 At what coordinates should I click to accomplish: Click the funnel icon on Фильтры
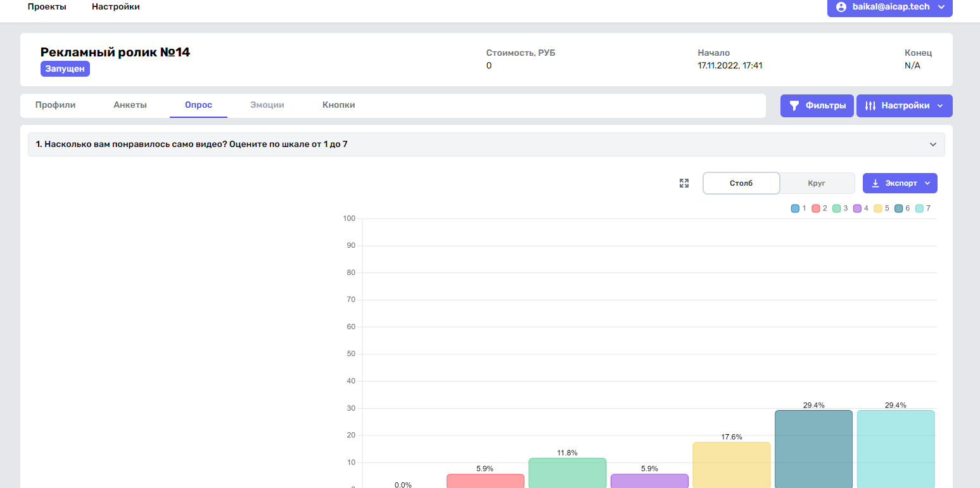pos(794,106)
